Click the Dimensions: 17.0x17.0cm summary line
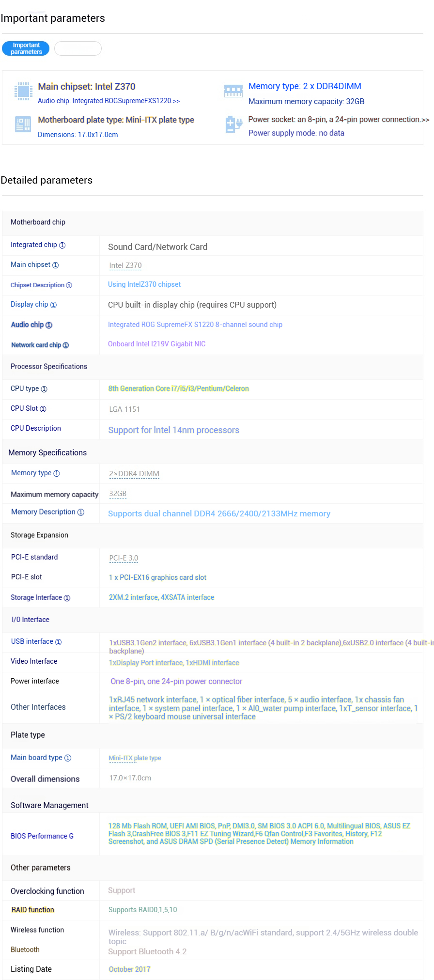Image resolution: width=434 pixels, height=980 pixels. (78, 135)
